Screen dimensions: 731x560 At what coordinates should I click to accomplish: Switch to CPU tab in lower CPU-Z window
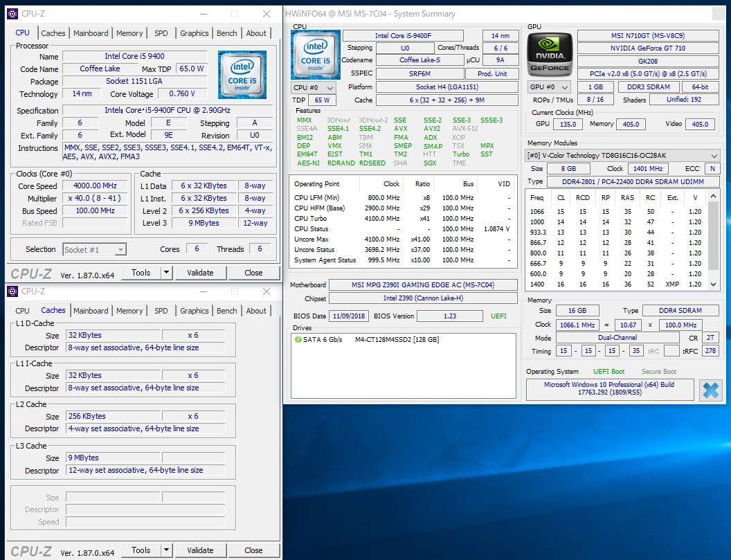pyautogui.click(x=22, y=311)
